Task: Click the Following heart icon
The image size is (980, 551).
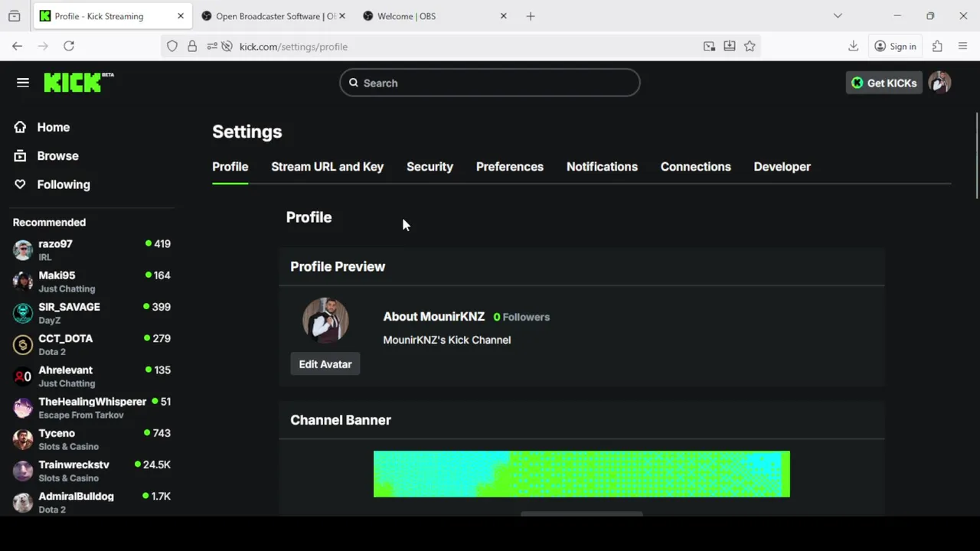Action: pos(20,184)
